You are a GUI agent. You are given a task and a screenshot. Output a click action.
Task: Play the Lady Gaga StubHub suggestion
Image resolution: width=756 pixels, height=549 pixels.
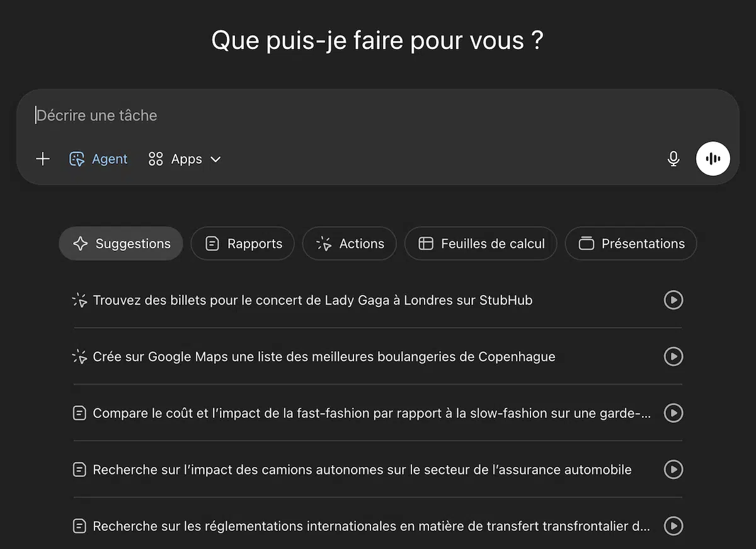point(673,300)
